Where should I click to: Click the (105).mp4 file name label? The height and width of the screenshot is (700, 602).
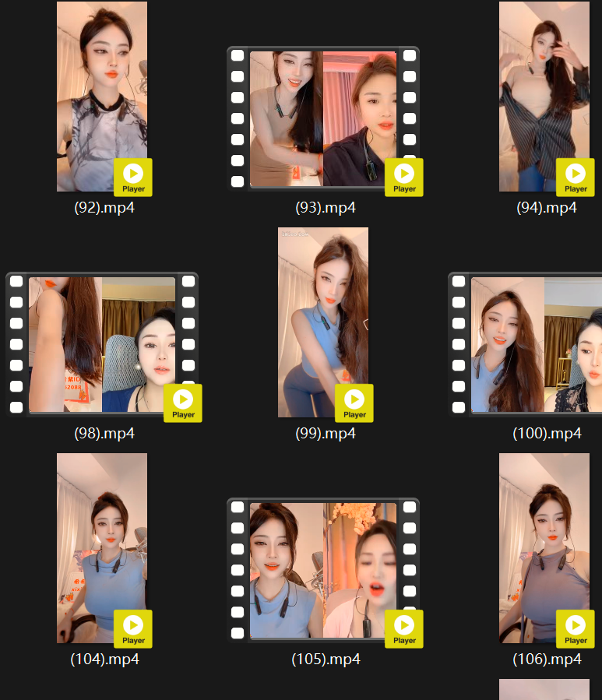tap(326, 660)
